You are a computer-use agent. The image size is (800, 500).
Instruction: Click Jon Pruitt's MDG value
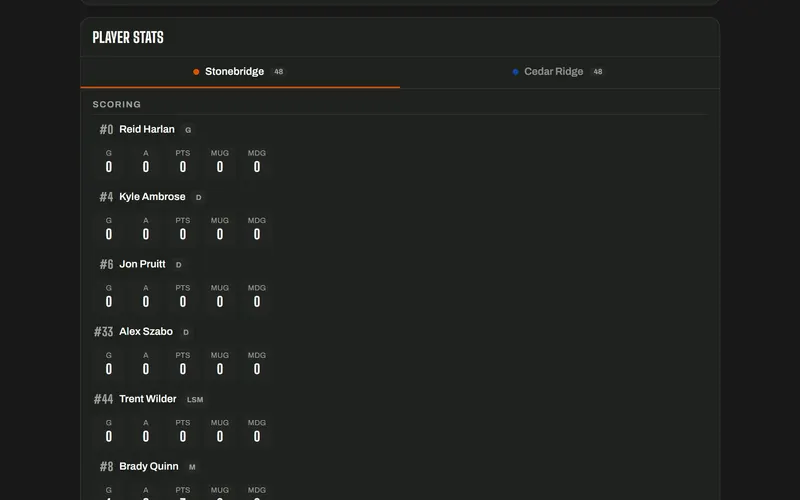click(257, 302)
